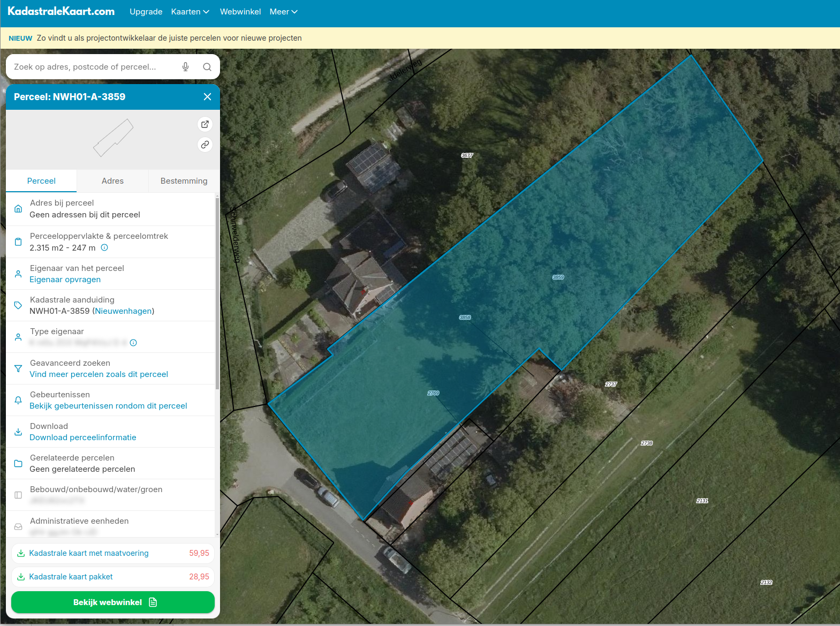Open the Upgrade menu item

tap(146, 12)
